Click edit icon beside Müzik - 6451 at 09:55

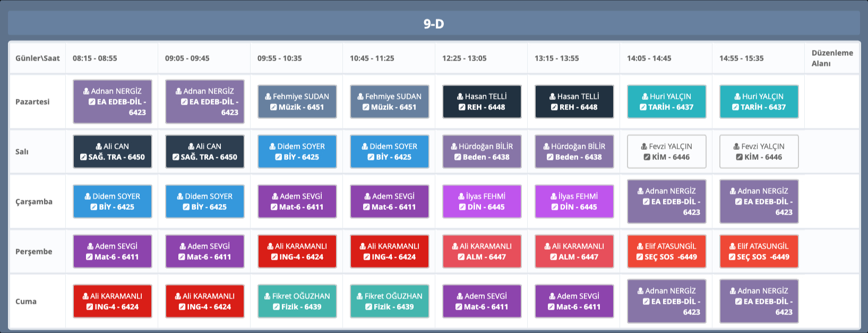[x=273, y=107]
